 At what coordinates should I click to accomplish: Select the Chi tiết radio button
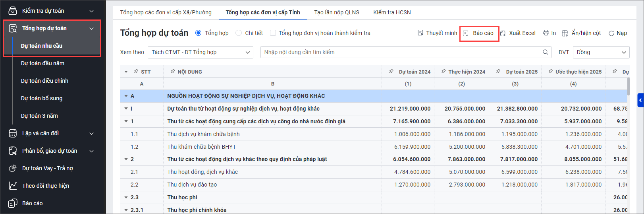(x=239, y=33)
